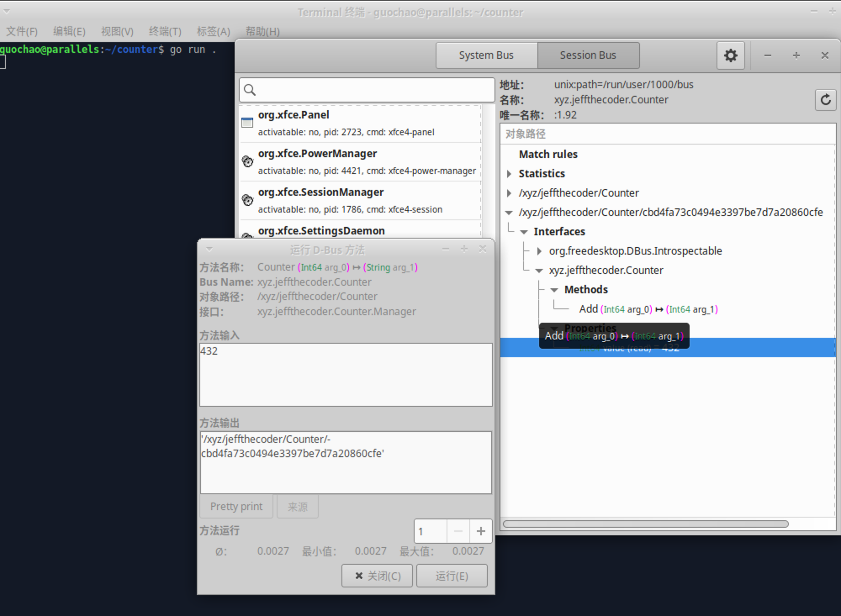Select the org.xfce.SettingsDaemon bus entry

[360, 229]
